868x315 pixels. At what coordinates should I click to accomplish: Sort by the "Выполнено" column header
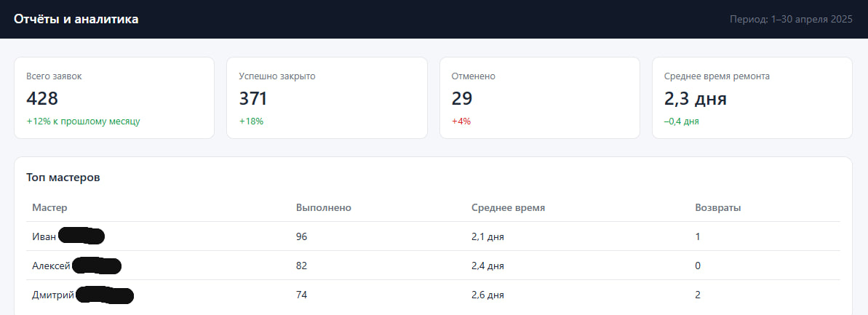324,208
